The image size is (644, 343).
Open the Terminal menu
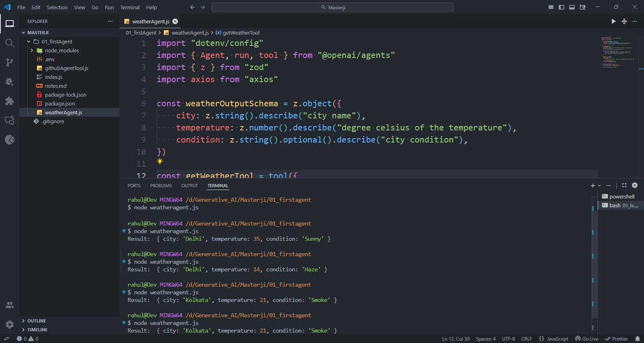coord(130,8)
